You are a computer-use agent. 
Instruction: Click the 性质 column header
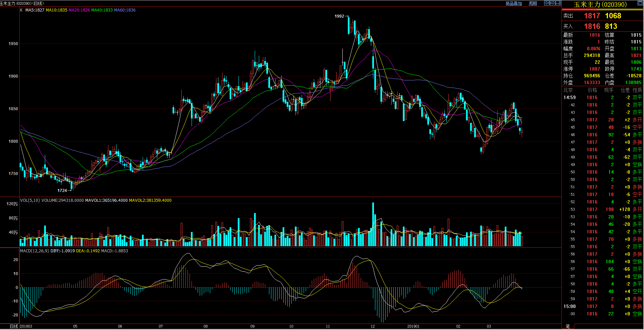[x=637, y=90]
